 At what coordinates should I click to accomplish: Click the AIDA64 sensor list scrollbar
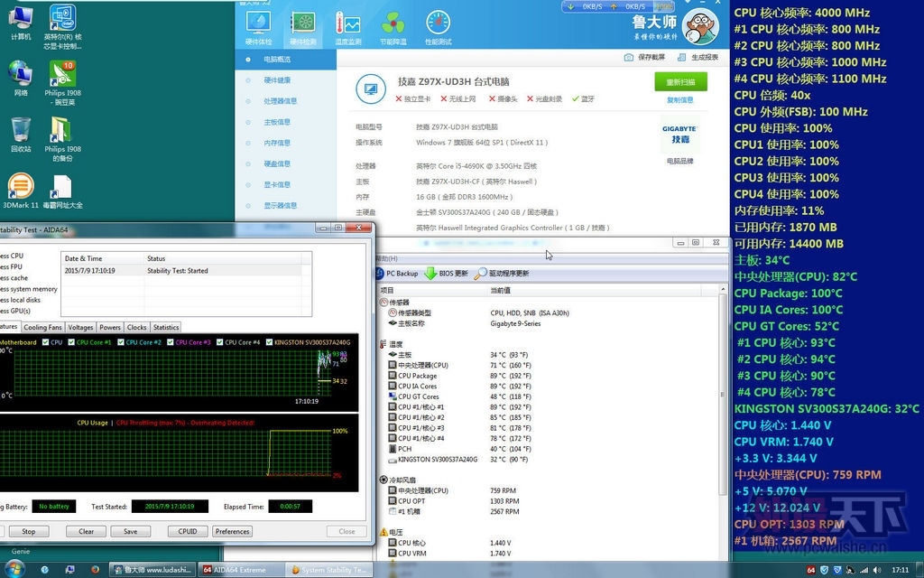[723, 395]
